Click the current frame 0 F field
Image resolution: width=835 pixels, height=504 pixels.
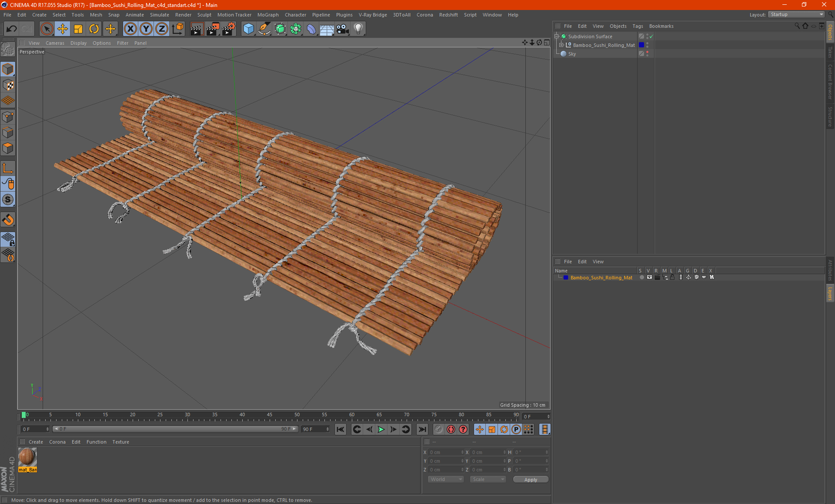pos(35,429)
